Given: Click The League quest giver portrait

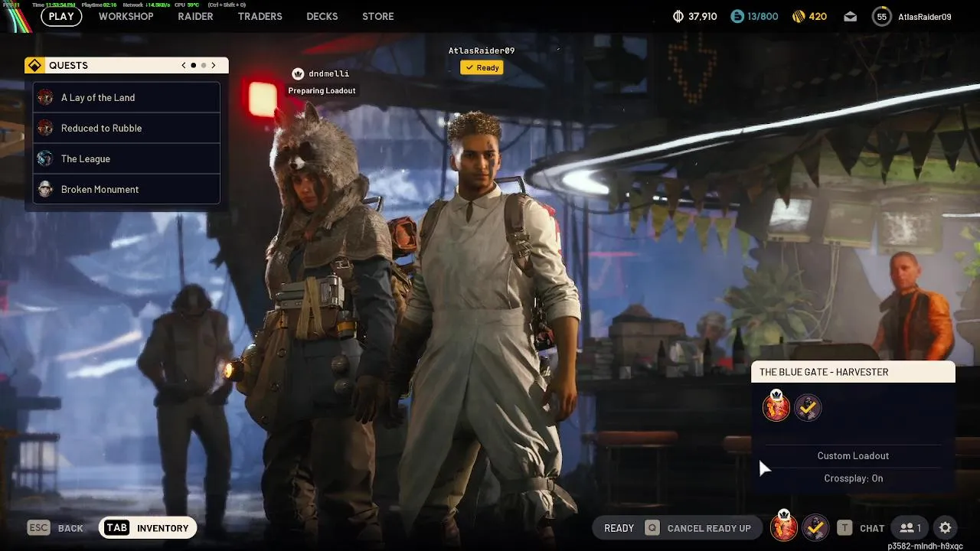Looking at the screenshot, I should 45,158.
